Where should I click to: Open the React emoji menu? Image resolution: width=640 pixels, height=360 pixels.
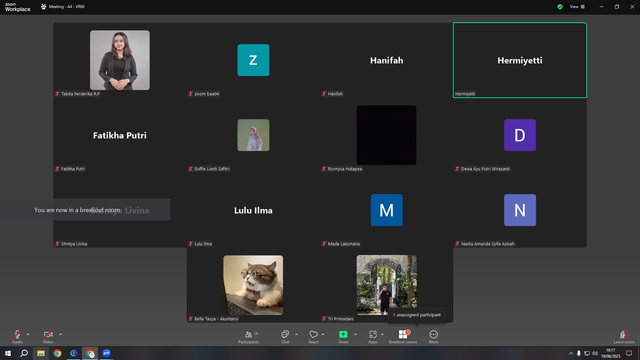(x=313, y=336)
